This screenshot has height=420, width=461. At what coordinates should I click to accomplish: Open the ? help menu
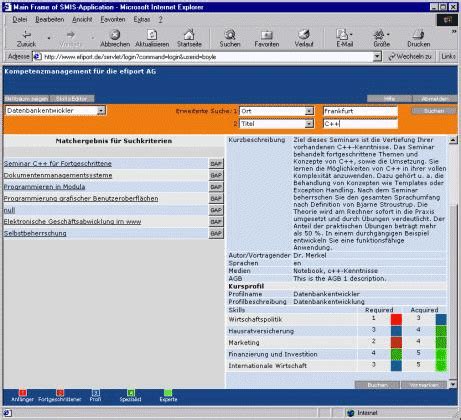click(x=161, y=20)
